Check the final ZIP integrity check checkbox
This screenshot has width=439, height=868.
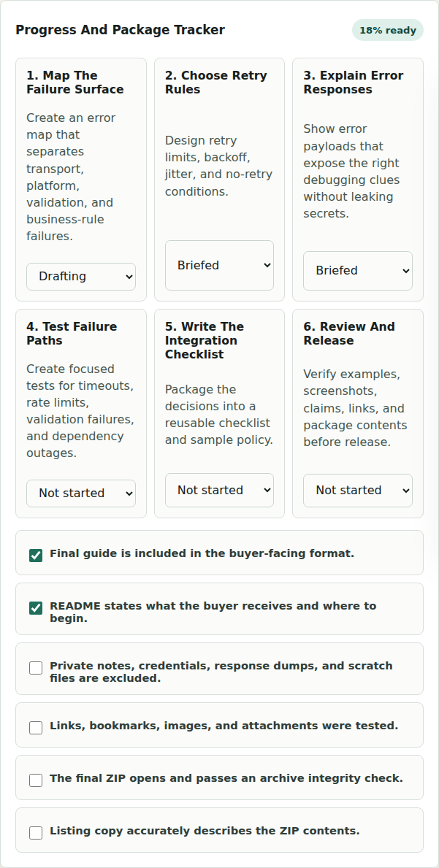(x=36, y=780)
